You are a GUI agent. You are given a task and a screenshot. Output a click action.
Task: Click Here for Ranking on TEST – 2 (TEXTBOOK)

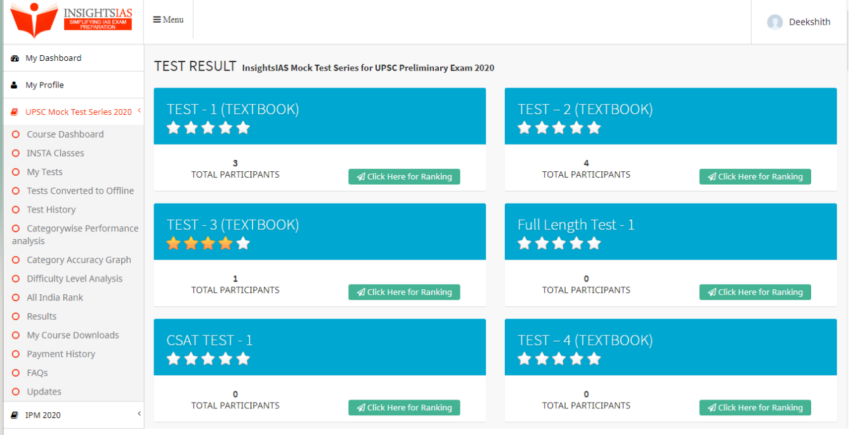pyautogui.click(x=755, y=177)
